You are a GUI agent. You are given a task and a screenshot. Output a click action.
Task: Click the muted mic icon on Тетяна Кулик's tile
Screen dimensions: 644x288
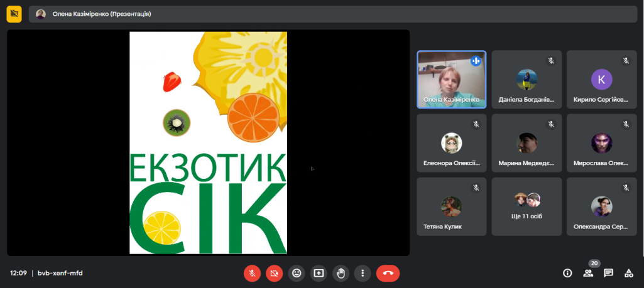click(x=476, y=188)
